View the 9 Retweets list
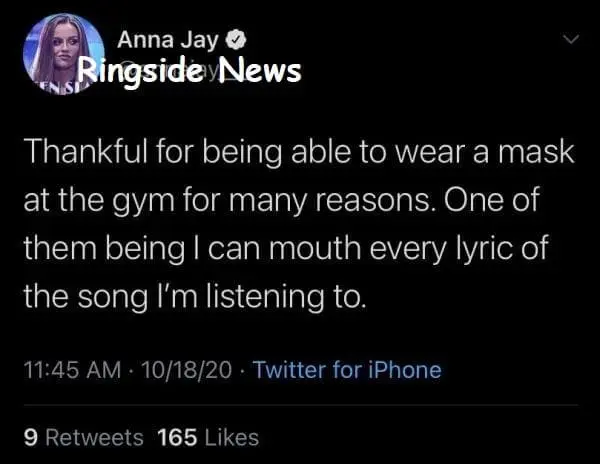 83,437
